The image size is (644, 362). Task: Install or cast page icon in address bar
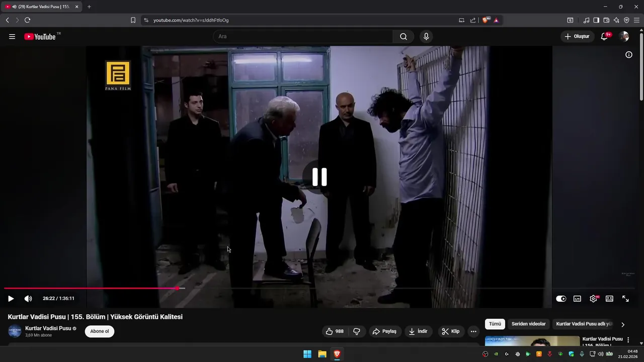coord(461,20)
